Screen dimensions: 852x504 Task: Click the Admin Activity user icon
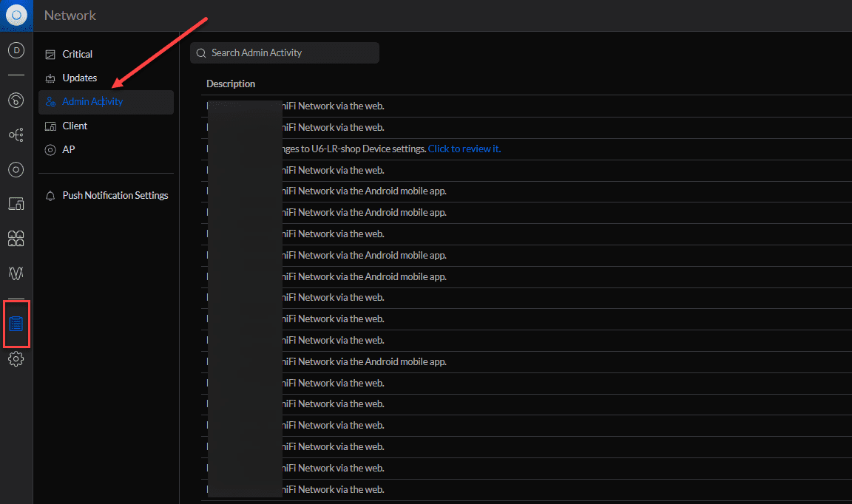click(x=50, y=102)
